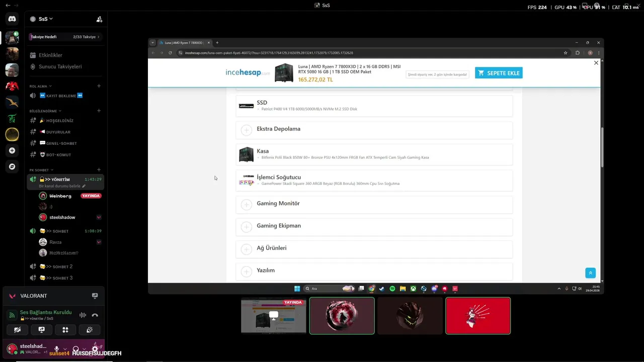Viewport: 644px width, 362px height.
Task: Open the SSD component row
Action: [x=374, y=106]
